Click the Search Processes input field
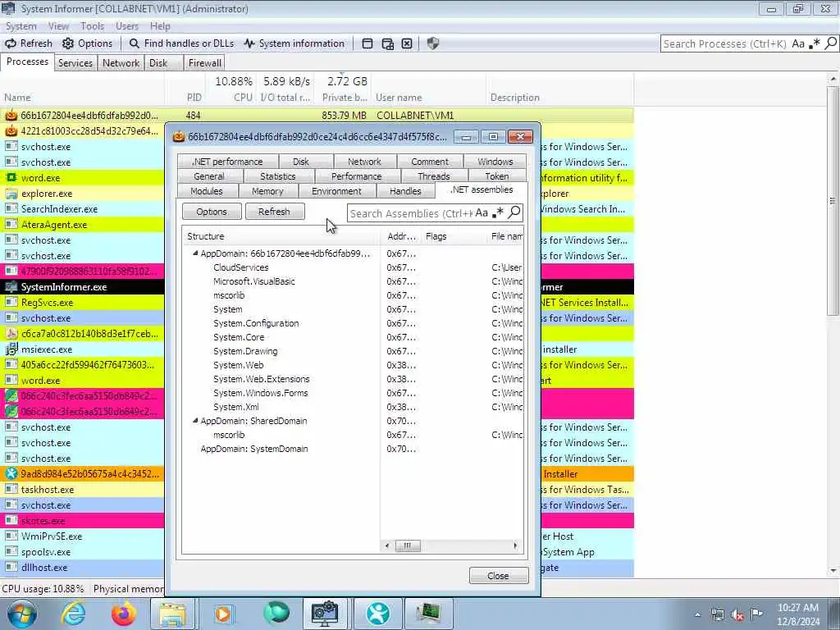The image size is (840, 630). point(725,44)
